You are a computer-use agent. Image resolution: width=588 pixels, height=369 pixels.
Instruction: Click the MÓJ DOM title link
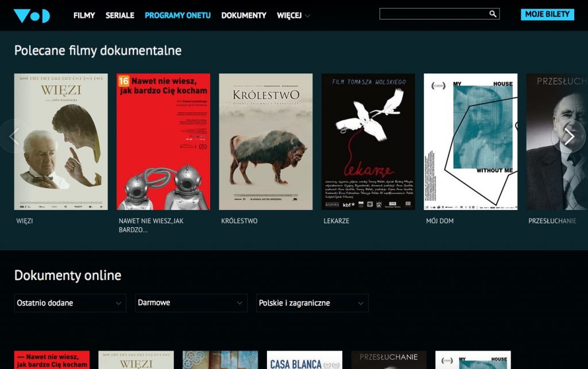(440, 221)
